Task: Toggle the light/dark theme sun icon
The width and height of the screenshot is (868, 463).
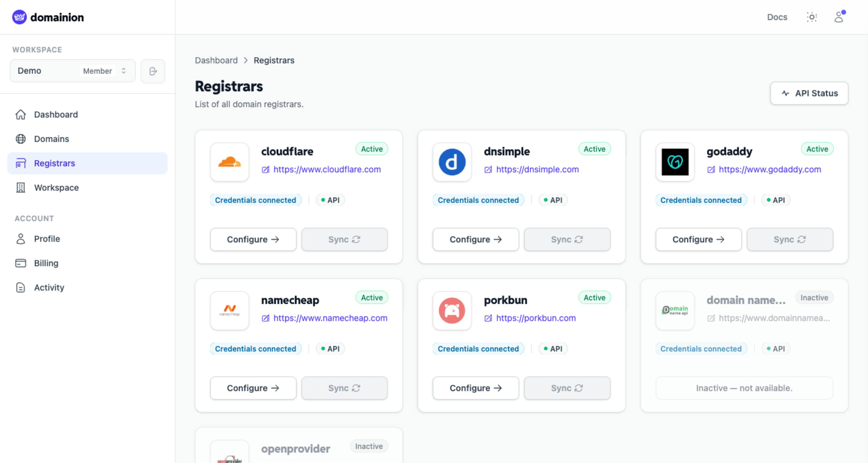Action: 812,17
